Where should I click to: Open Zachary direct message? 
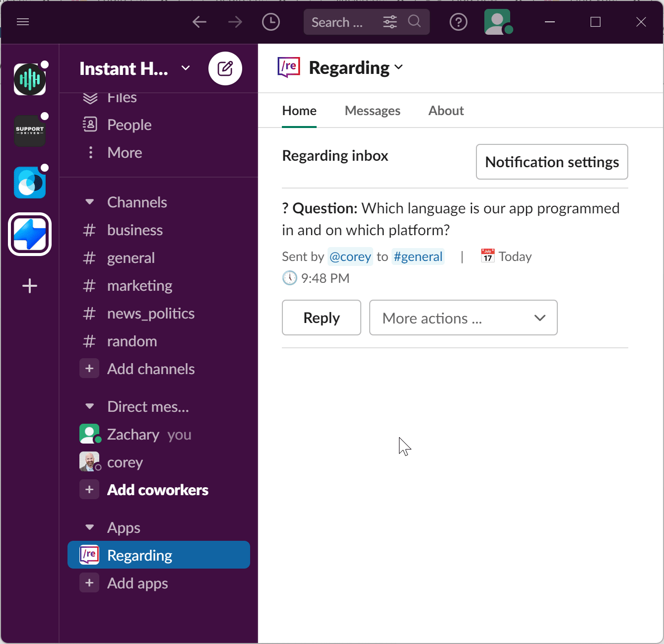[135, 435]
